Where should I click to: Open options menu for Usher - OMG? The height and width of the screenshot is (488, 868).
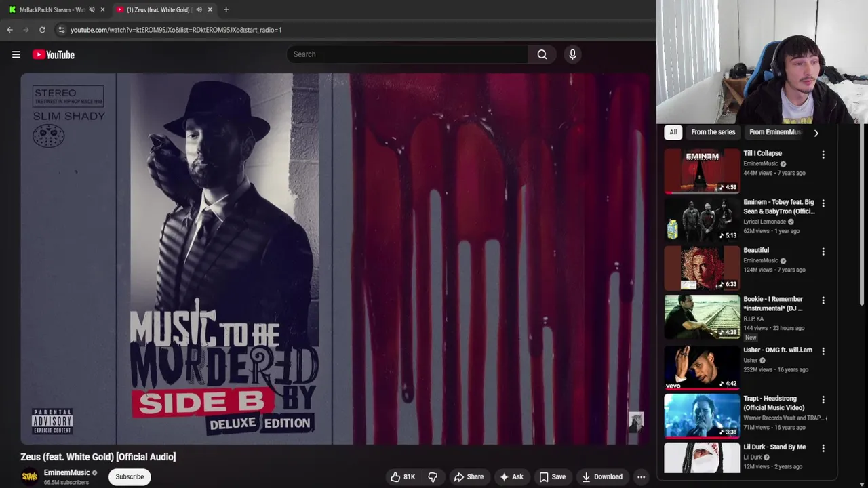point(823,351)
